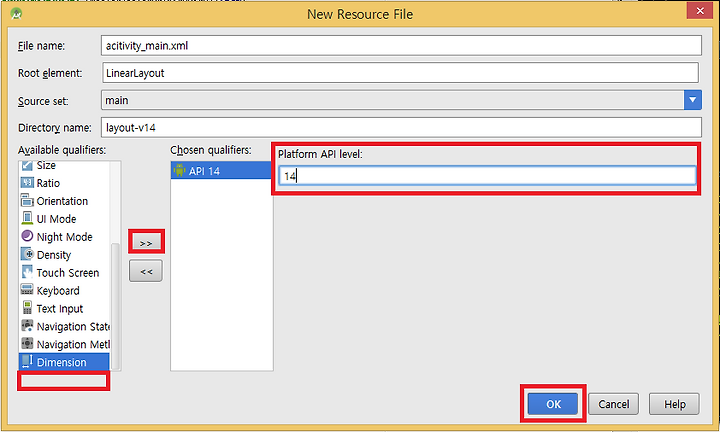This screenshot has width=720, height=432.
Task: Click the Android Studio icon in title bar
Action: 17,13
